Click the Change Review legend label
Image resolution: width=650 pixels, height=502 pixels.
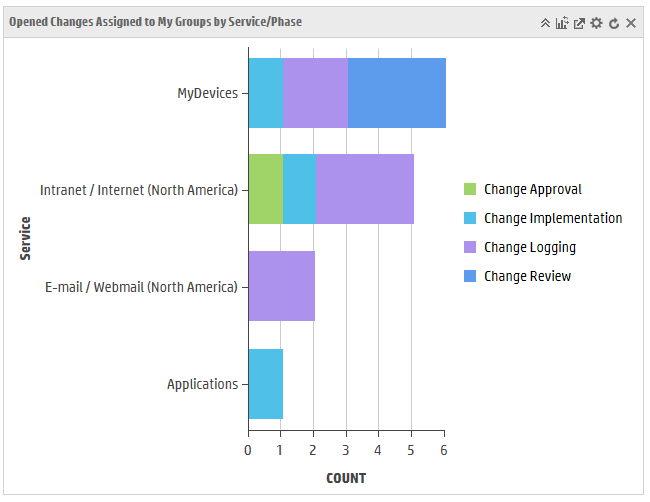(527, 276)
